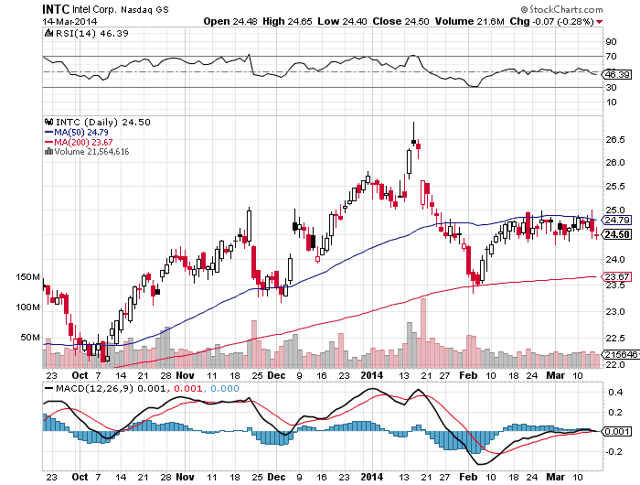The width and height of the screenshot is (640, 485).
Task: Click the 100M volume axis label
Action: coord(28,307)
